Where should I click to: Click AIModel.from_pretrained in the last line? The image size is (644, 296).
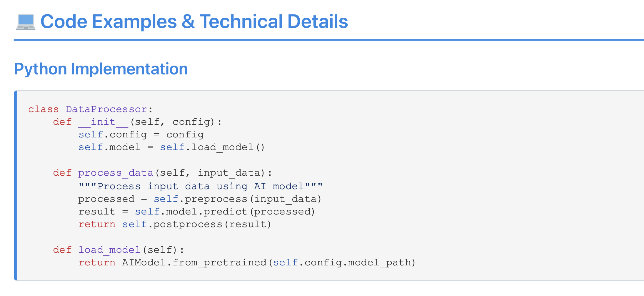(194, 263)
